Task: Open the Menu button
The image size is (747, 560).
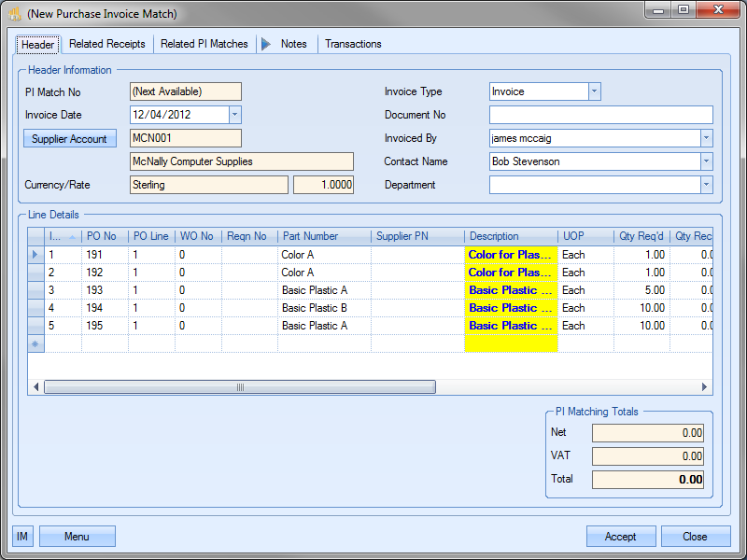Action: (77, 537)
